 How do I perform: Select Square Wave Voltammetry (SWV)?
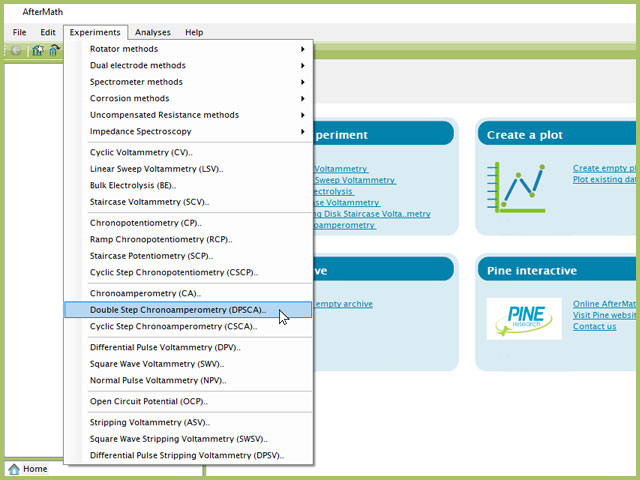(189, 364)
